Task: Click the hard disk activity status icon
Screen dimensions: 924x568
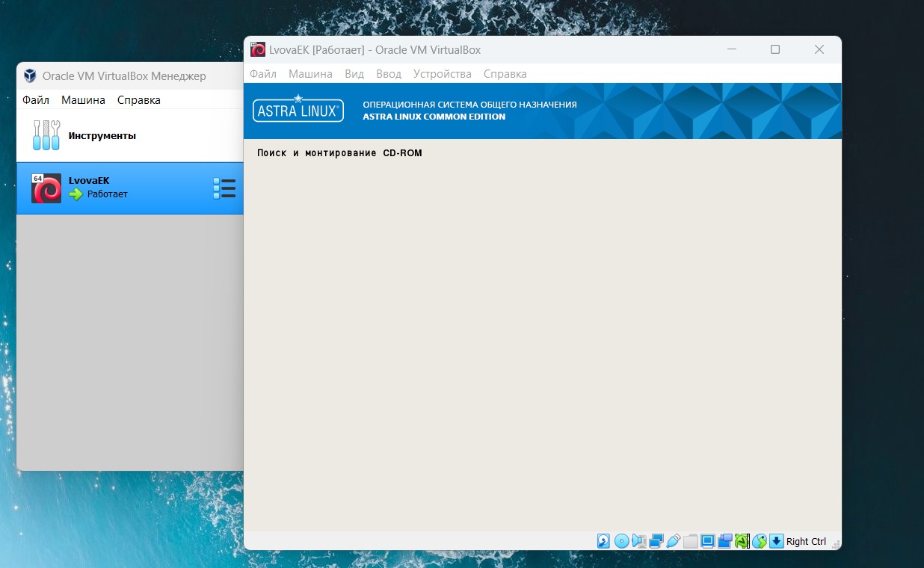Action: [603, 541]
